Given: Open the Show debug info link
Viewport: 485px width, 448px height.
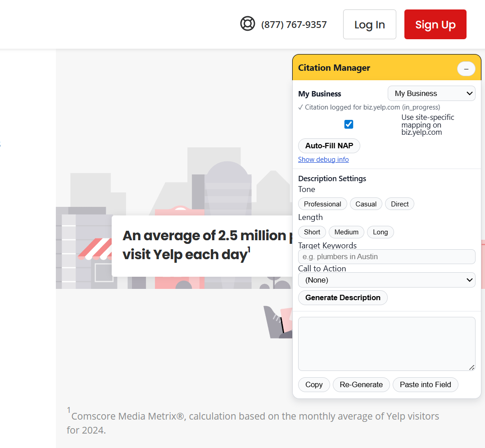Looking at the screenshot, I should [323, 160].
